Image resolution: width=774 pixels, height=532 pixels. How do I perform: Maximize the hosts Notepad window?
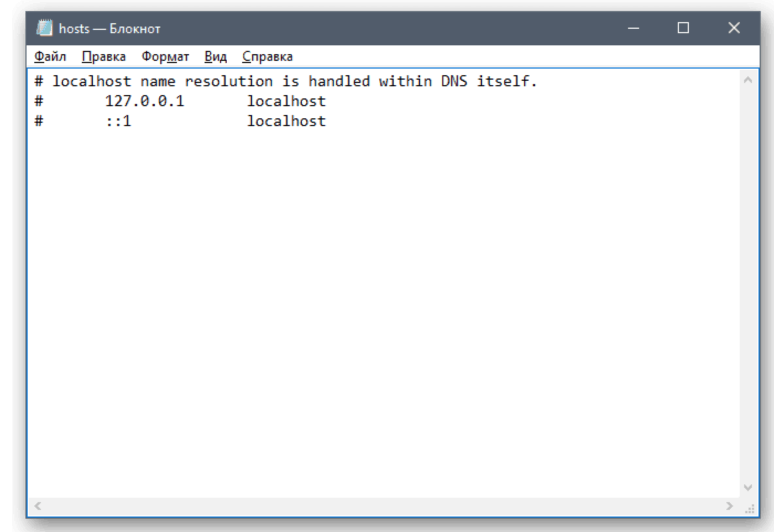point(683,28)
